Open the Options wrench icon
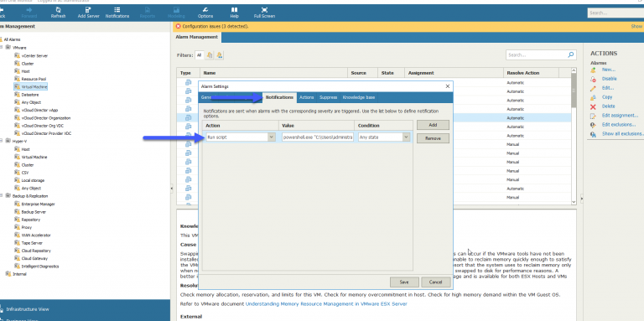This screenshot has height=321, width=644. (205, 9)
